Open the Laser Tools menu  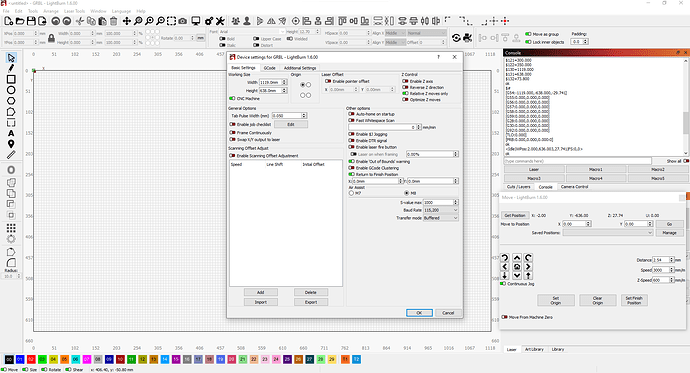[74, 11]
